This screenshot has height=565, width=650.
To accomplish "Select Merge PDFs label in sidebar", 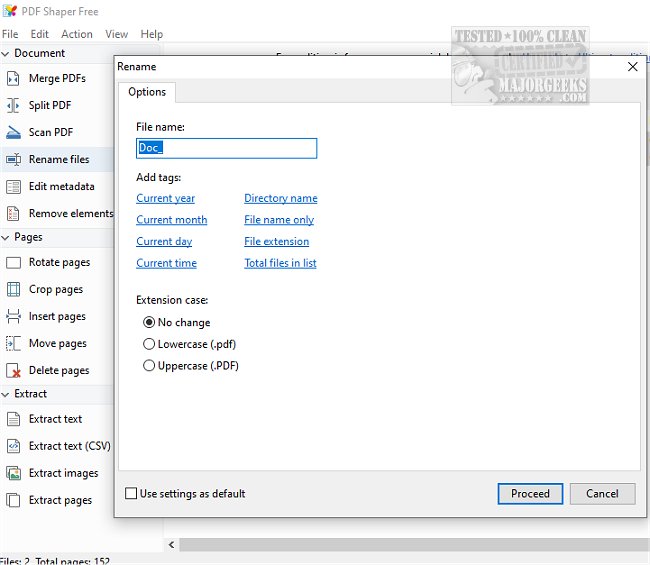I will click(57, 78).
